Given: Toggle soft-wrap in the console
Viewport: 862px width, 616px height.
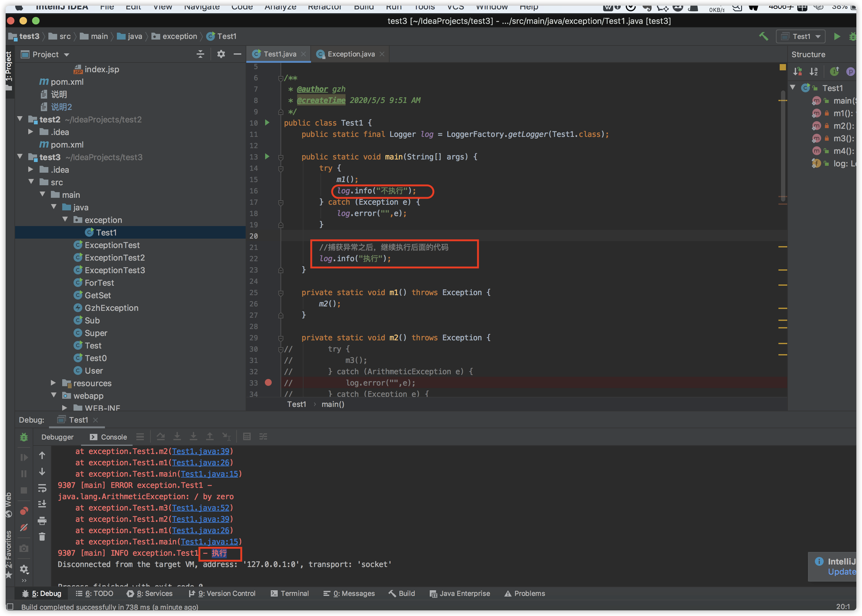Looking at the screenshot, I should 42,488.
